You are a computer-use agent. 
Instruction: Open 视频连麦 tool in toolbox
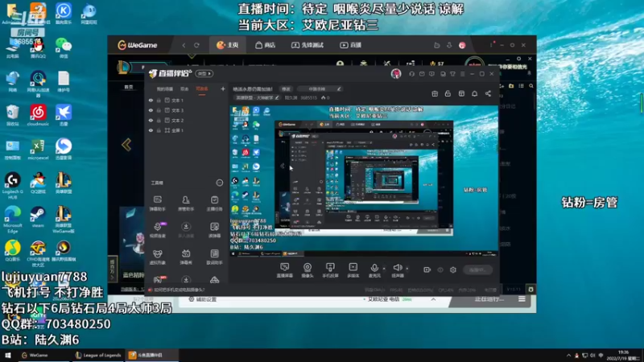157,230
